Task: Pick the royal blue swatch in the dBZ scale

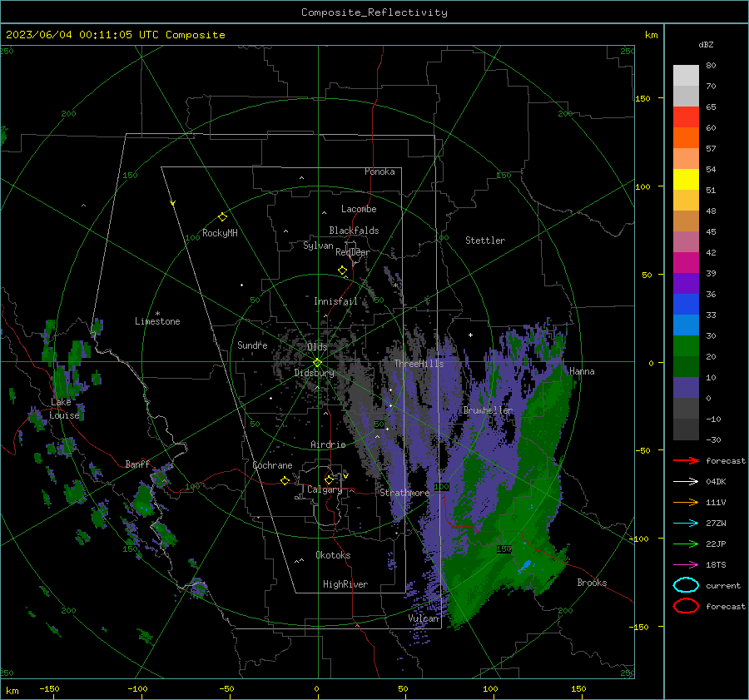Action: coord(686,305)
